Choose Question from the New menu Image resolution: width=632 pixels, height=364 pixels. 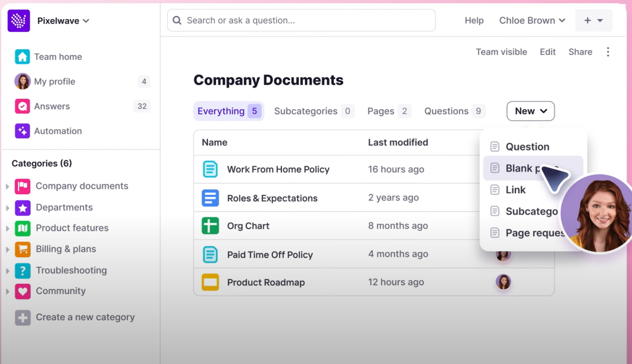click(x=533, y=147)
